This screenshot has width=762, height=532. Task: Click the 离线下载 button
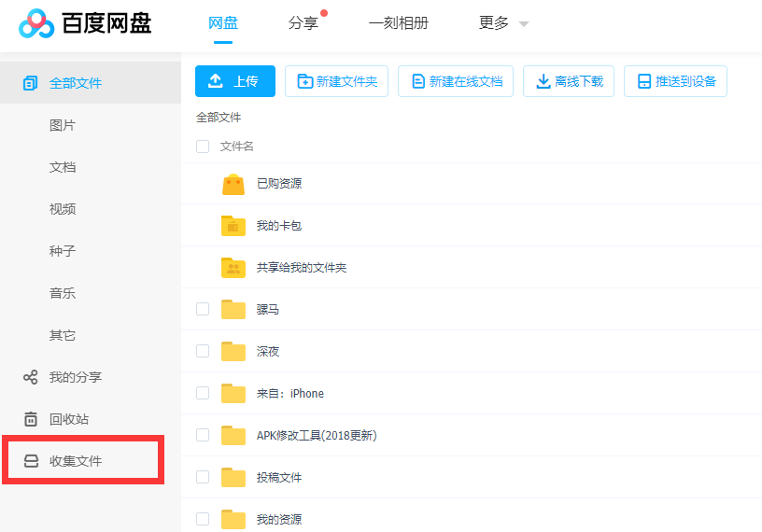pos(569,81)
